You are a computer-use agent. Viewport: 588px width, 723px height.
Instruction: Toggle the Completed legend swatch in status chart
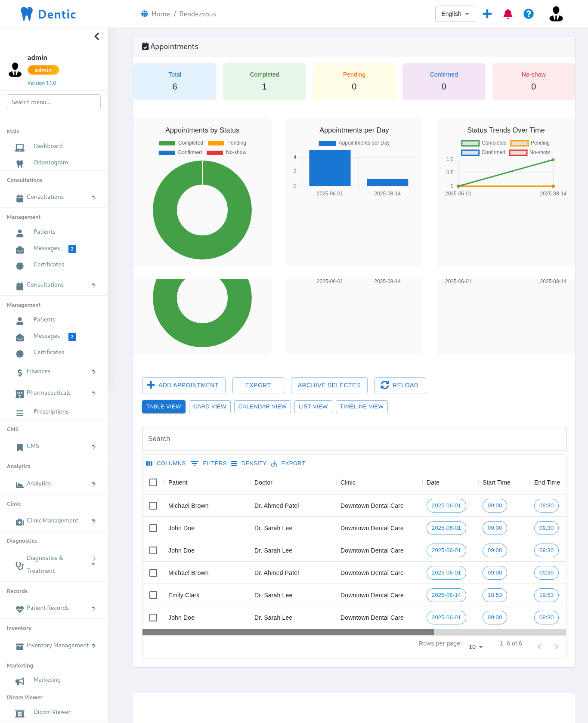pyautogui.click(x=167, y=143)
